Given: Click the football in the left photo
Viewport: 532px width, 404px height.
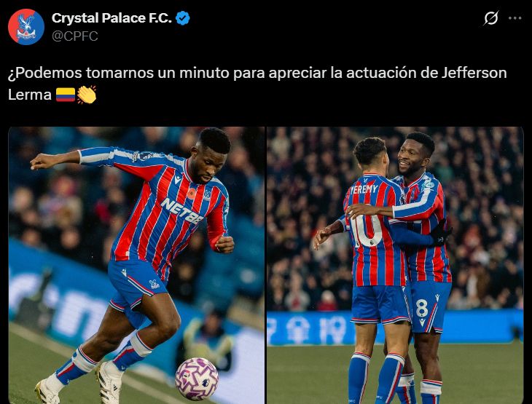Looking at the screenshot, I should 197,379.
